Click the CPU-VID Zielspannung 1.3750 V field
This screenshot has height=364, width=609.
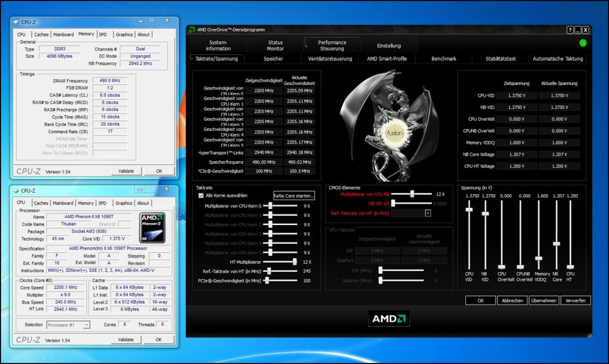pyautogui.click(x=517, y=96)
